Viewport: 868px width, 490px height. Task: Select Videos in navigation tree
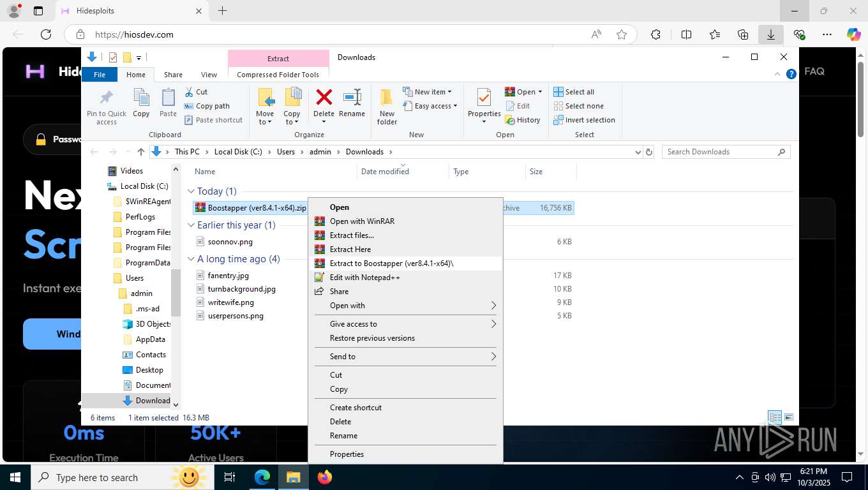coord(131,171)
